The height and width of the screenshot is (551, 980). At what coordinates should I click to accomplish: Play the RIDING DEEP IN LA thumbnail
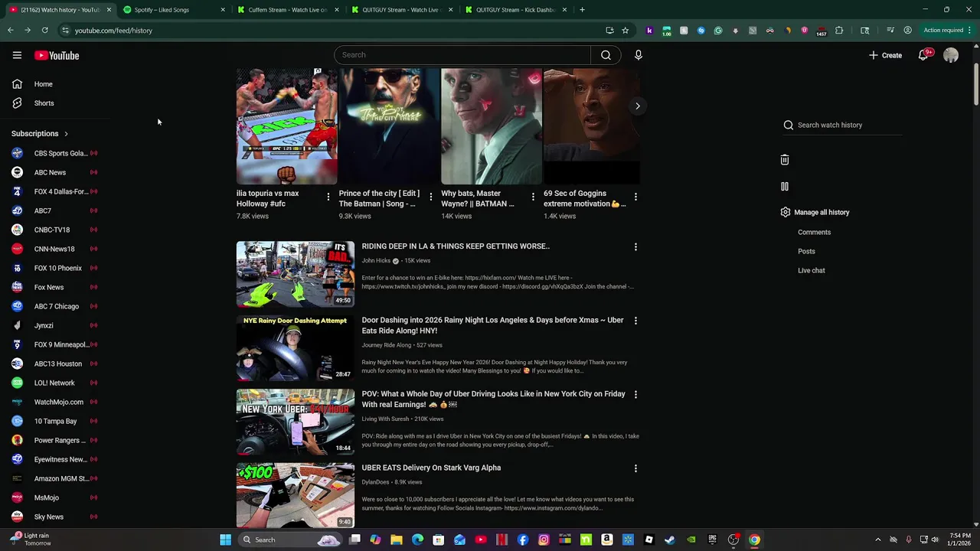pos(296,274)
